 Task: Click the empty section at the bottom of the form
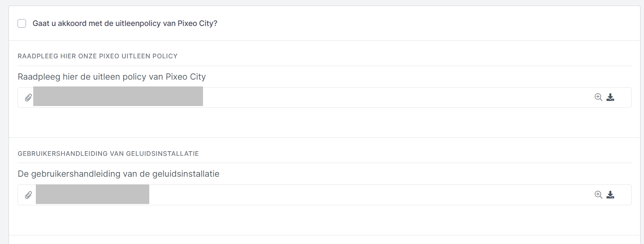[324, 240]
